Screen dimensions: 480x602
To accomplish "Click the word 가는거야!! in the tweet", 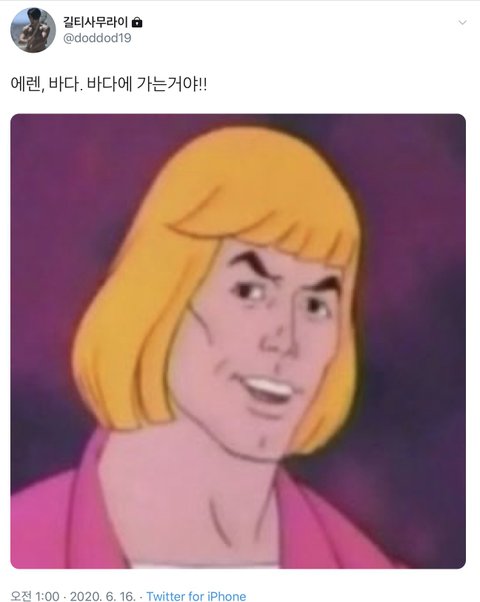I will point(172,84).
